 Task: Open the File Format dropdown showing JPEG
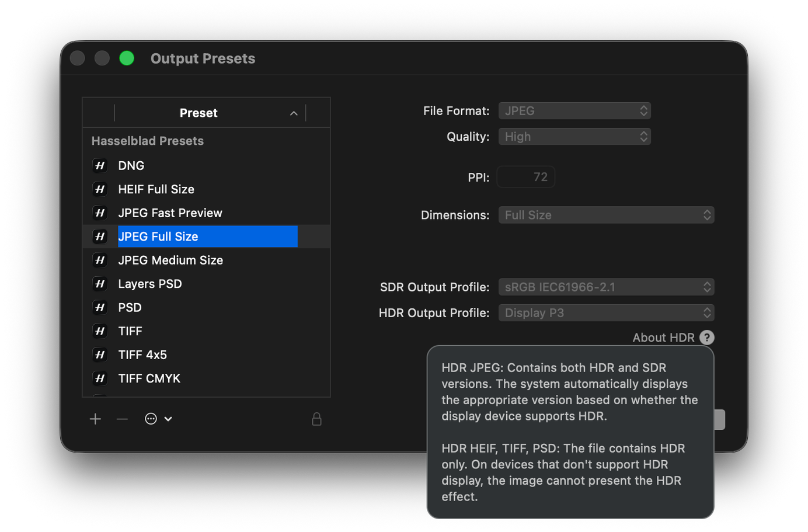coord(574,111)
